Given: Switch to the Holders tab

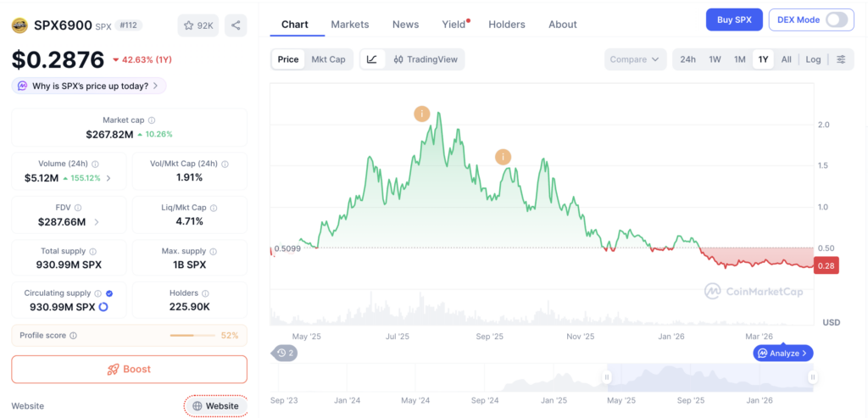Looking at the screenshot, I should click(x=507, y=25).
